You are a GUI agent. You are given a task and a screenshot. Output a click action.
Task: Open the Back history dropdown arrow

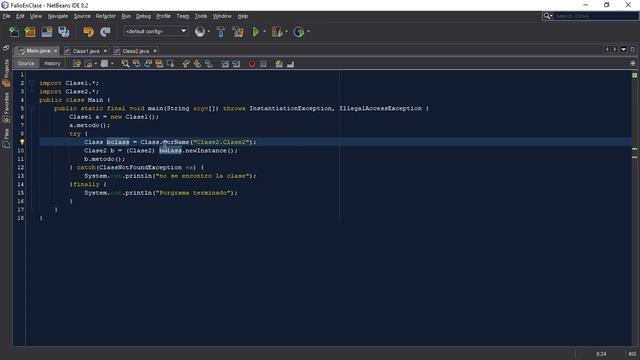point(96,64)
